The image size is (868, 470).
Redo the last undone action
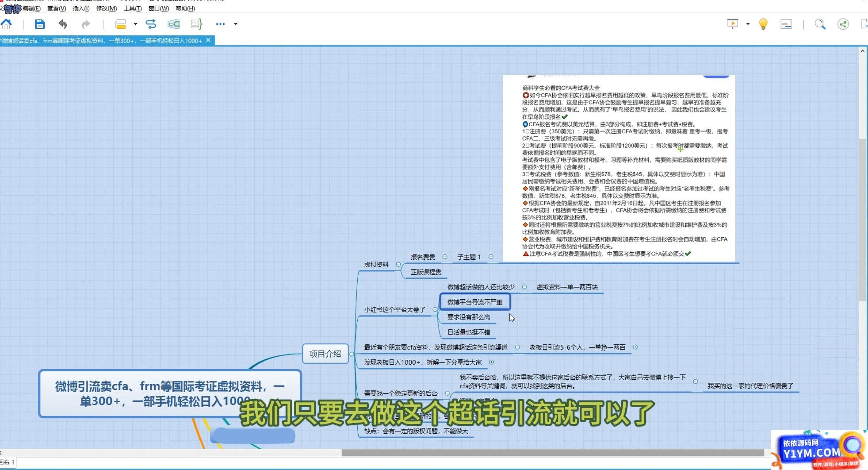coord(86,24)
